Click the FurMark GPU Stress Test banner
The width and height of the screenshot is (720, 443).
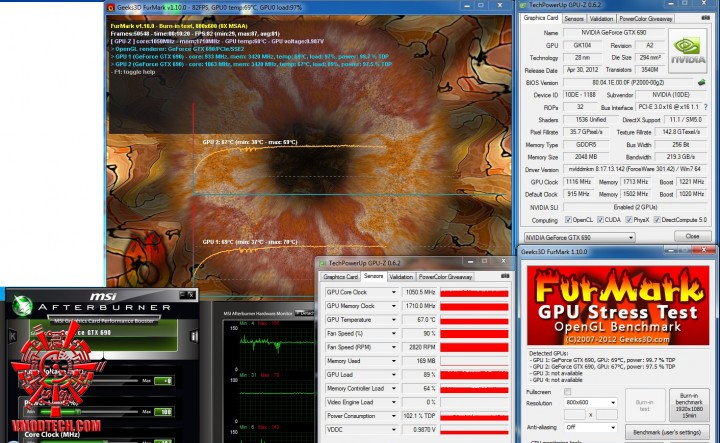(618, 306)
